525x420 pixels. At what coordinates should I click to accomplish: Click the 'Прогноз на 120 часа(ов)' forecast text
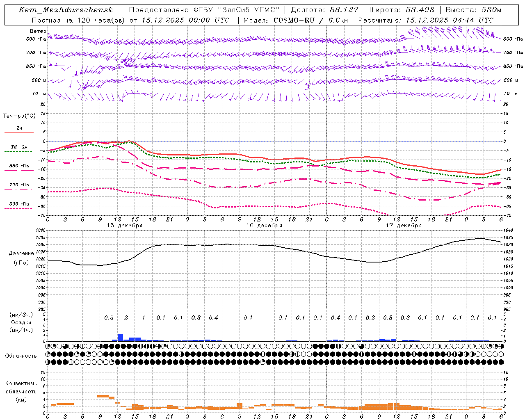(79, 20)
